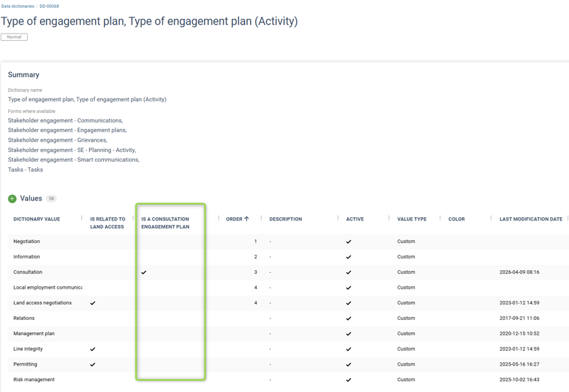Click the Normal status badge
569x392 pixels.
click(14, 37)
